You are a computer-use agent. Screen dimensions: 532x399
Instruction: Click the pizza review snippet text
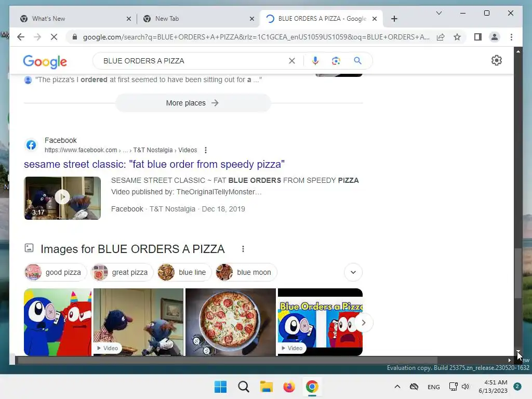point(149,79)
